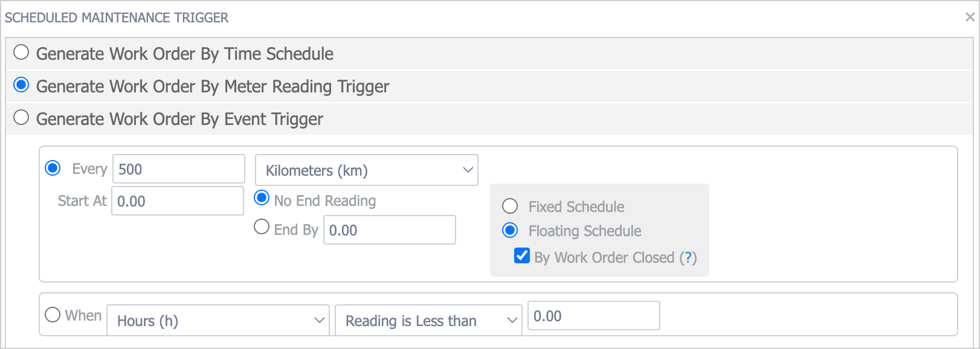Uncheck the By Work Order Closed checkbox
980x349 pixels.
click(522, 255)
